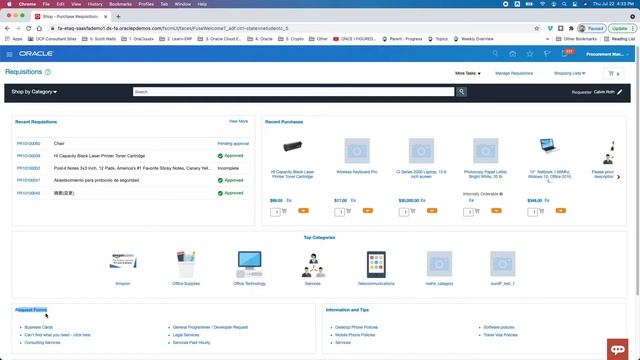Open General Programmer / Developer Request form

pyautogui.click(x=210, y=327)
